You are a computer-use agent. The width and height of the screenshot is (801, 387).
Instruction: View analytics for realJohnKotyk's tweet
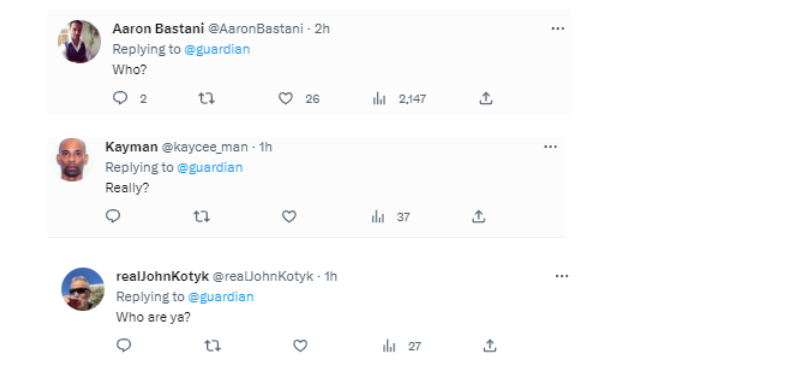pyautogui.click(x=389, y=346)
